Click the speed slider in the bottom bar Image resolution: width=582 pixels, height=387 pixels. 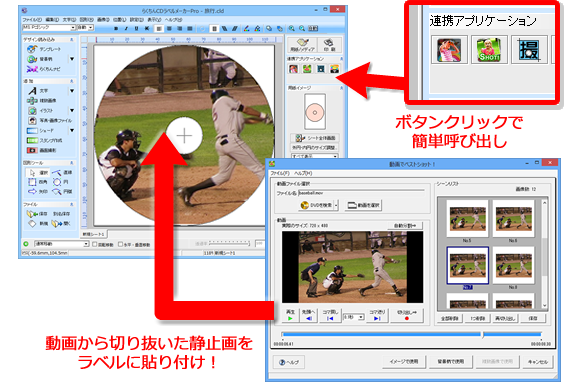click(229, 244)
